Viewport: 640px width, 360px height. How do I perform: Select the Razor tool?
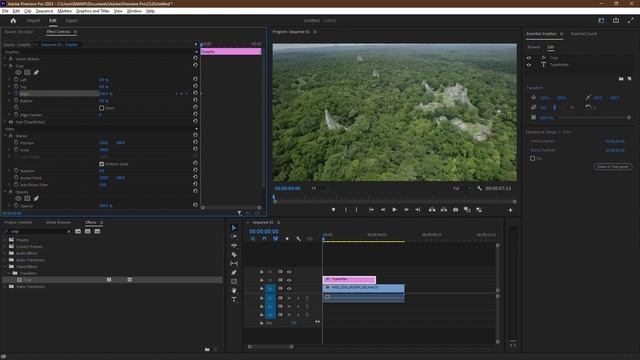[234, 254]
